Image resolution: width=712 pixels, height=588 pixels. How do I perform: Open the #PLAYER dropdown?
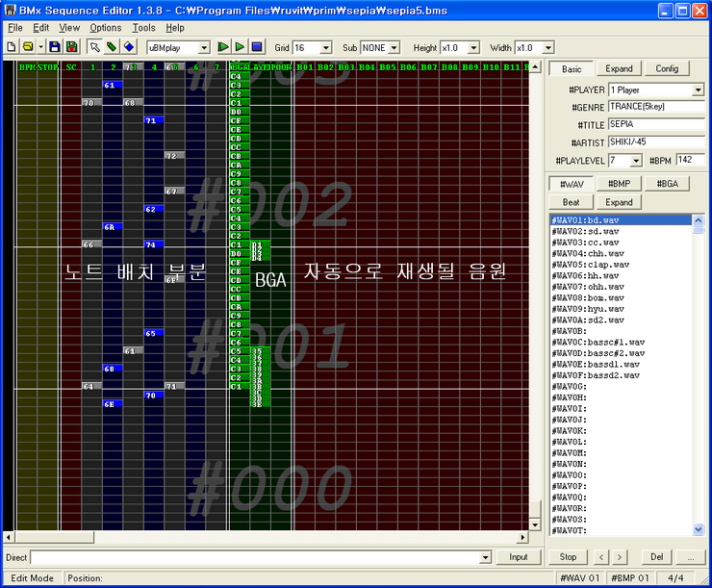coord(699,89)
